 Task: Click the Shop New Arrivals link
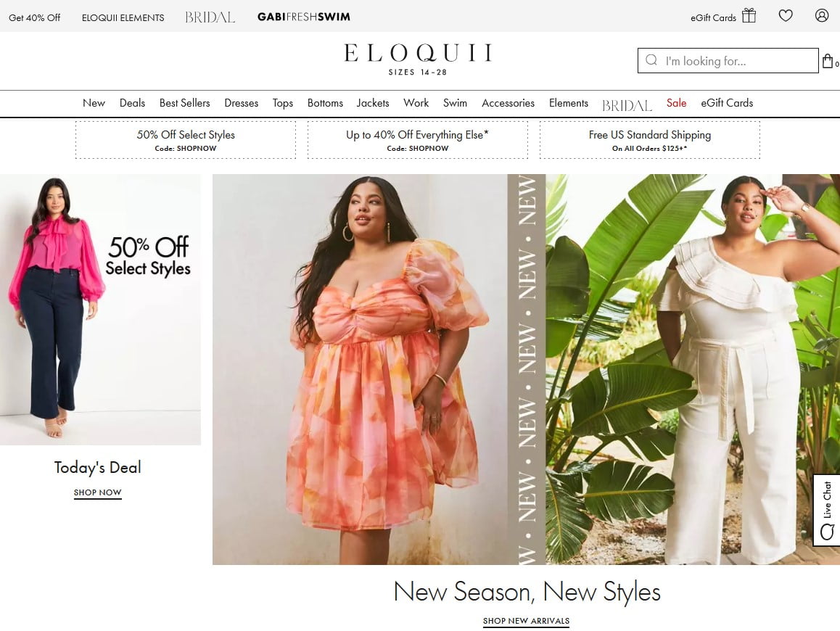click(x=526, y=622)
